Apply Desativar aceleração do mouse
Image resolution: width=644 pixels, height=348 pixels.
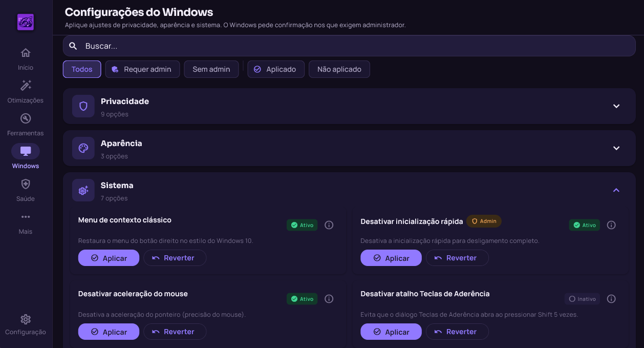pos(109,332)
